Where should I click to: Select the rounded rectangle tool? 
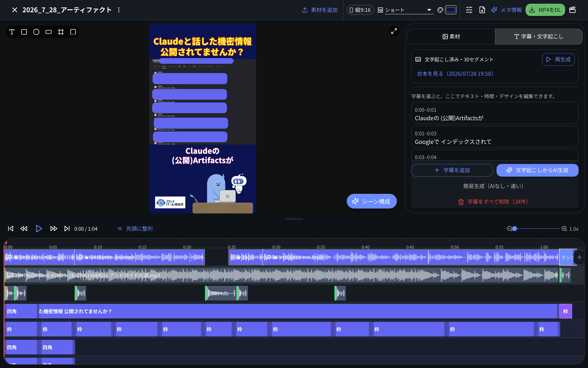(x=49, y=32)
